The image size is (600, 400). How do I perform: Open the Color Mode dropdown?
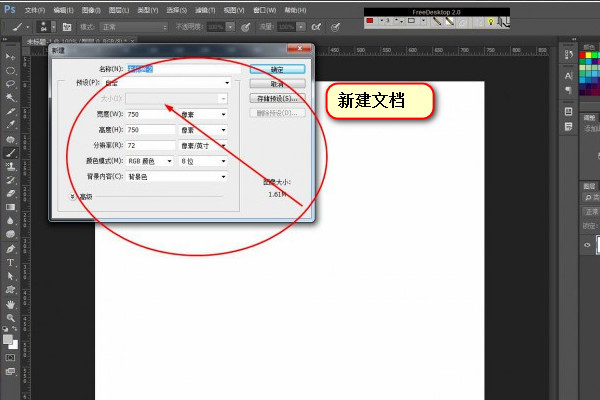click(x=150, y=161)
